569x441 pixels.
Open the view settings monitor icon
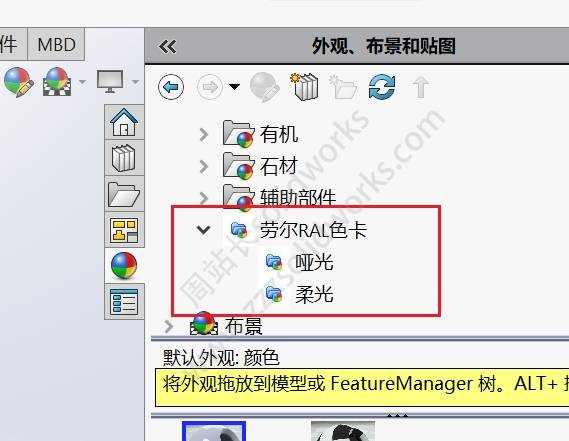(x=110, y=81)
